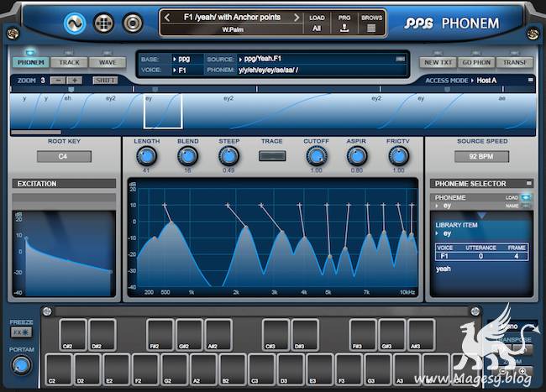546x392 pixels.
Task: Click the preset name display F1 /yeah/
Action: [x=232, y=18]
